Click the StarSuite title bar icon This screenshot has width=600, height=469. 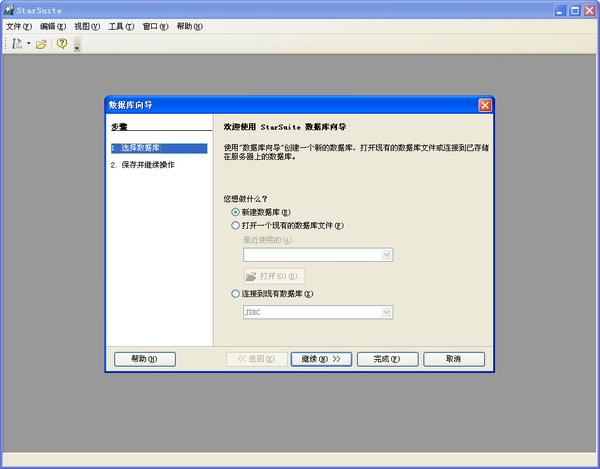click(8, 10)
